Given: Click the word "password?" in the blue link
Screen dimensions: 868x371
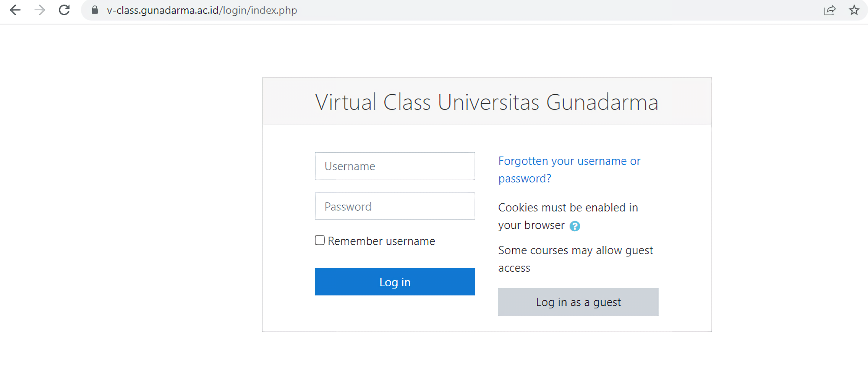Looking at the screenshot, I should (x=525, y=179).
